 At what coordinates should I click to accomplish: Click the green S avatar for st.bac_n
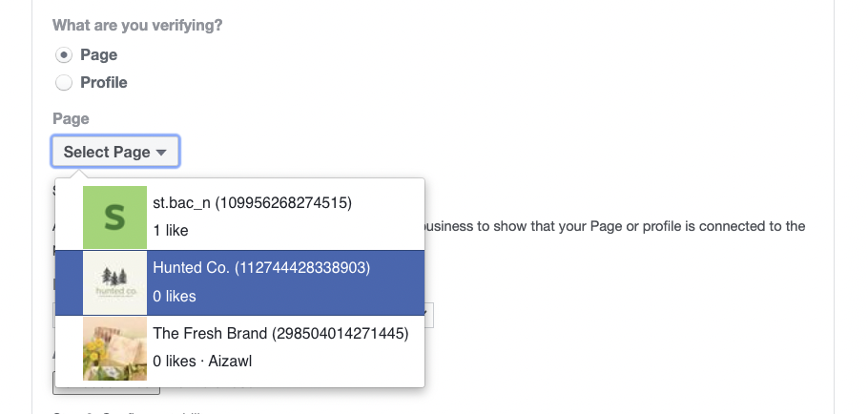tap(114, 217)
